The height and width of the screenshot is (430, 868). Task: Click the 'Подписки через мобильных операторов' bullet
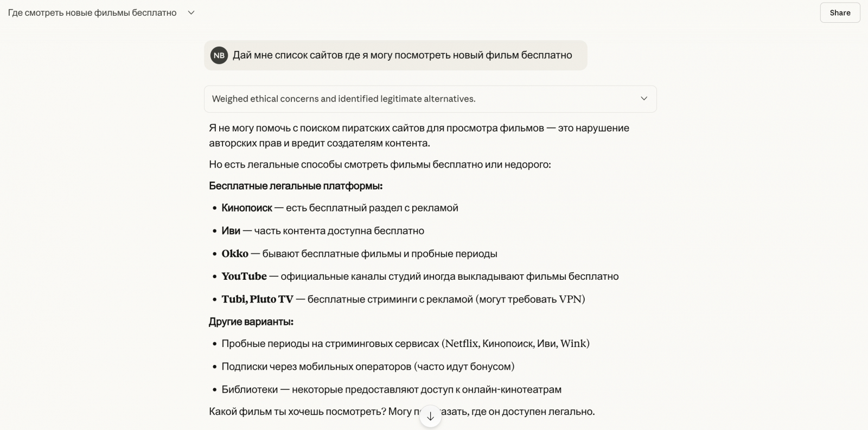[x=368, y=367]
